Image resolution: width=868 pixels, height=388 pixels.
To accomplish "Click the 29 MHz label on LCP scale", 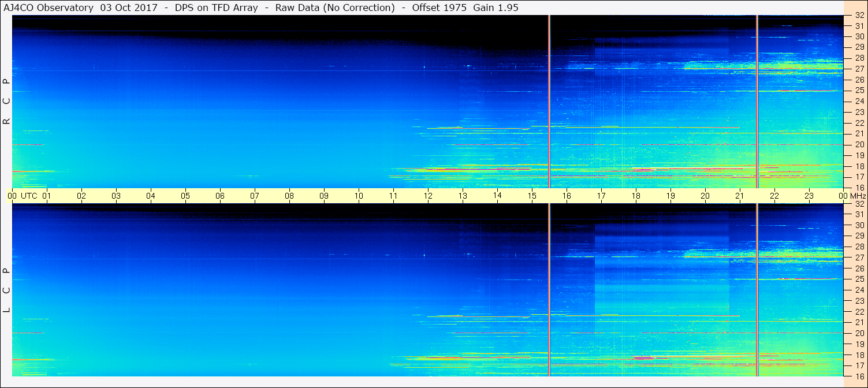I will coord(859,236).
